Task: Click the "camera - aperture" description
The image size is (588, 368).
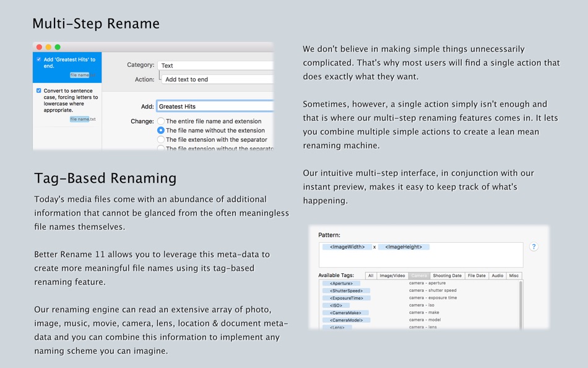Action: 428,283
